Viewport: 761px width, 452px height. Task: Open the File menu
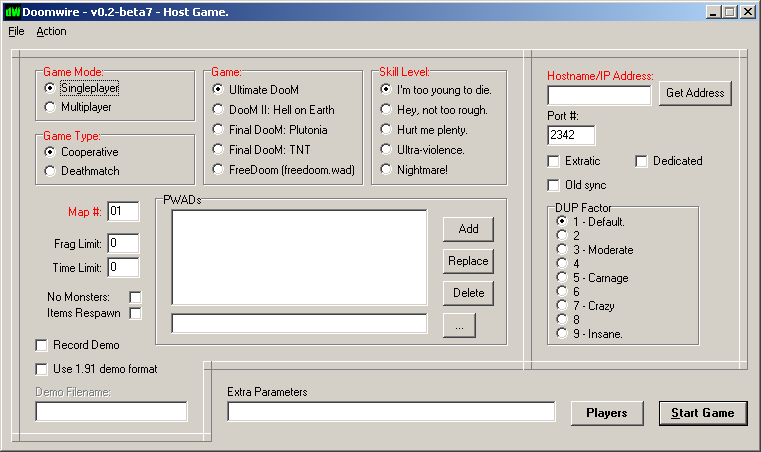tap(16, 32)
